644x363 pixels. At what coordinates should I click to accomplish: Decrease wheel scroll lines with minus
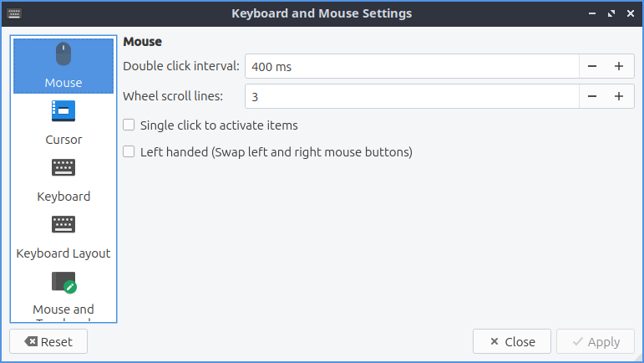tap(592, 96)
